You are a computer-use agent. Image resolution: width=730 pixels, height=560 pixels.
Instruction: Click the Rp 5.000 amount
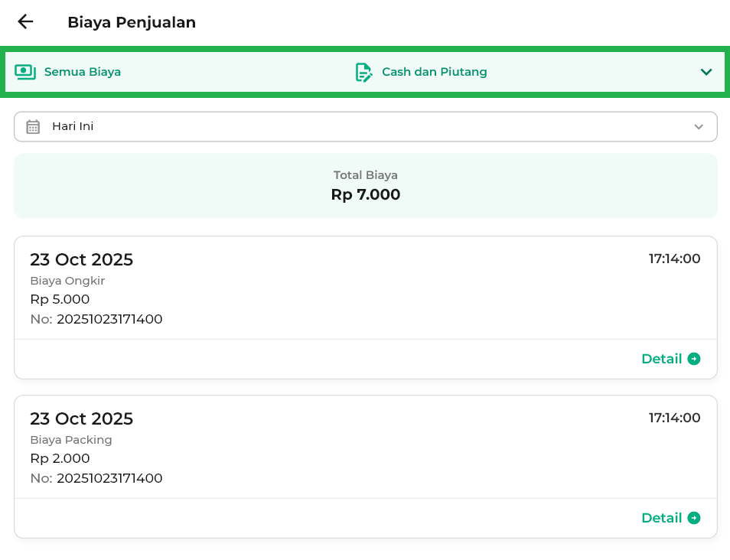tap(60, 299)
